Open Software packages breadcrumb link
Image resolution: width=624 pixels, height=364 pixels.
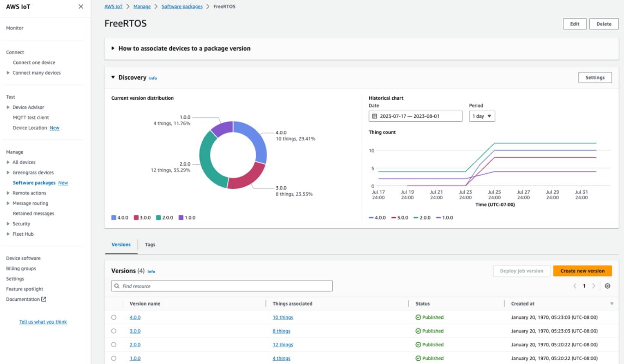pyautogui.click(x=182, y=7)
